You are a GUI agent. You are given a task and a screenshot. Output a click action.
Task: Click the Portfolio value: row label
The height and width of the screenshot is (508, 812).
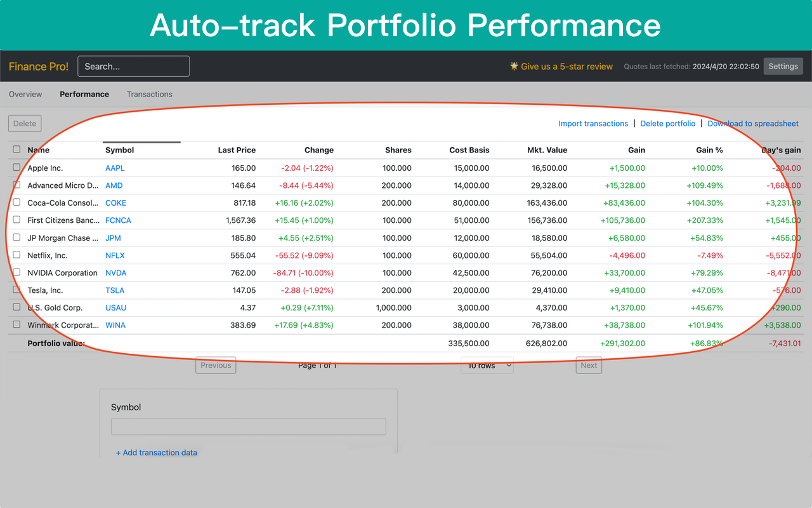pos(56,344)
